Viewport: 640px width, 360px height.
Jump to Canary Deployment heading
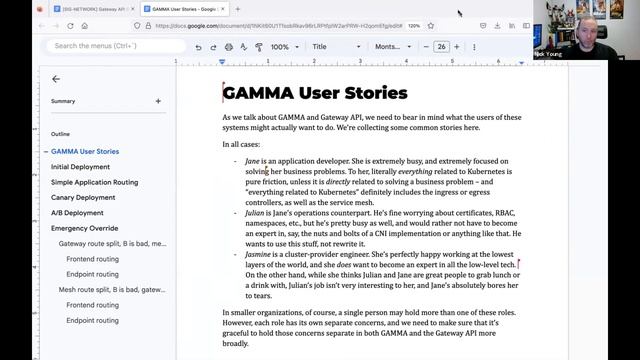83,198
